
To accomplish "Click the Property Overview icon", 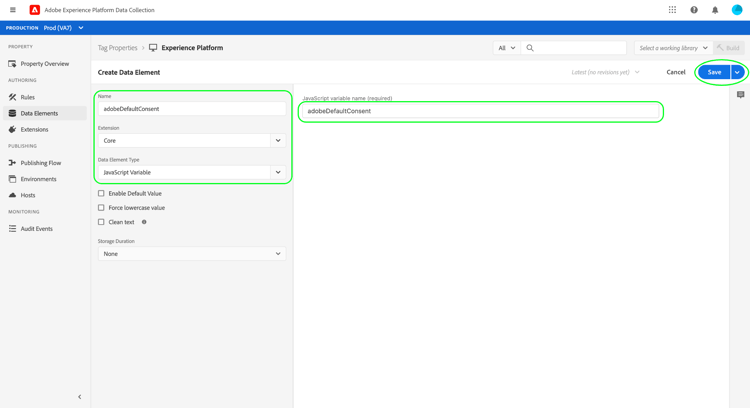I will [x=12, y=64].
